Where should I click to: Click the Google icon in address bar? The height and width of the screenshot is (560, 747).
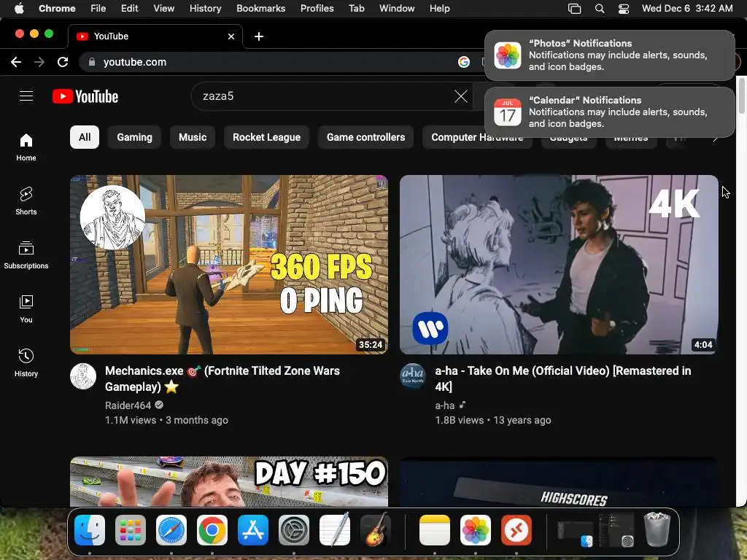click(463, 62)
